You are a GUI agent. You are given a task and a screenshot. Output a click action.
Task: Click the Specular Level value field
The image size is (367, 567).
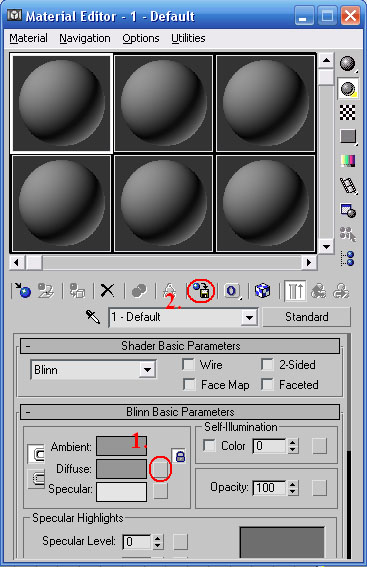(137, 542)
